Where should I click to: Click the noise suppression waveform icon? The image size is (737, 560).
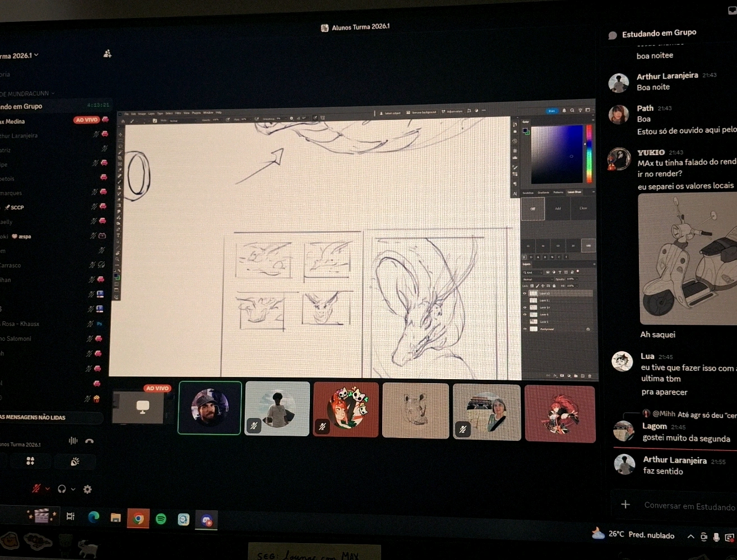[73, 441]
